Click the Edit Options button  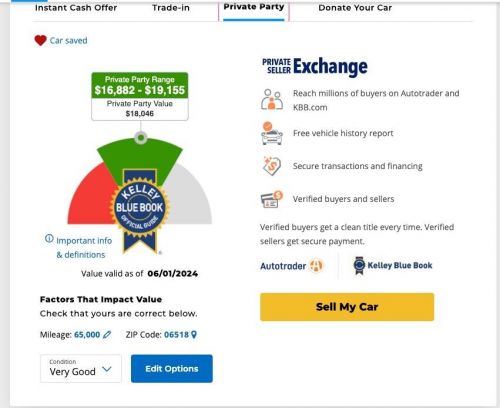172,369
